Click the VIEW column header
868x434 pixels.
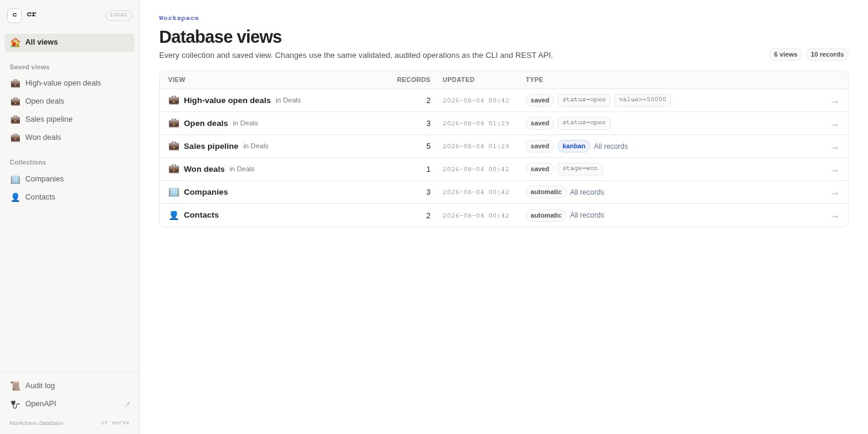tap(177, 80)
